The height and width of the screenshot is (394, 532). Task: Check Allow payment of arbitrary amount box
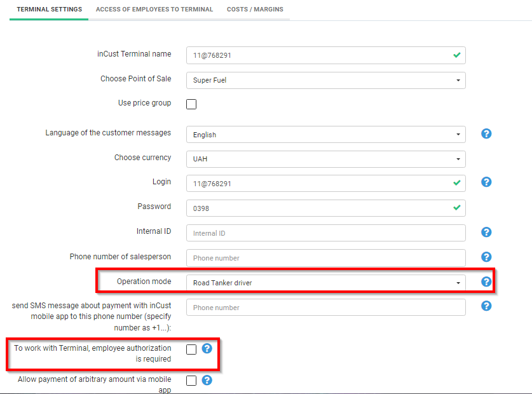pos(191,381)
